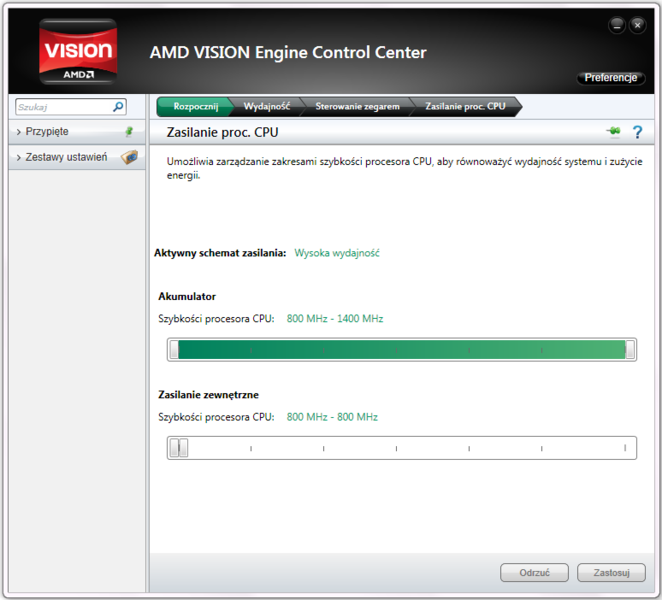Viewport: 662px width, 600px height.
Task: Click the 800 MHz - 800 MHz value
Action: [x=332, y=417]
